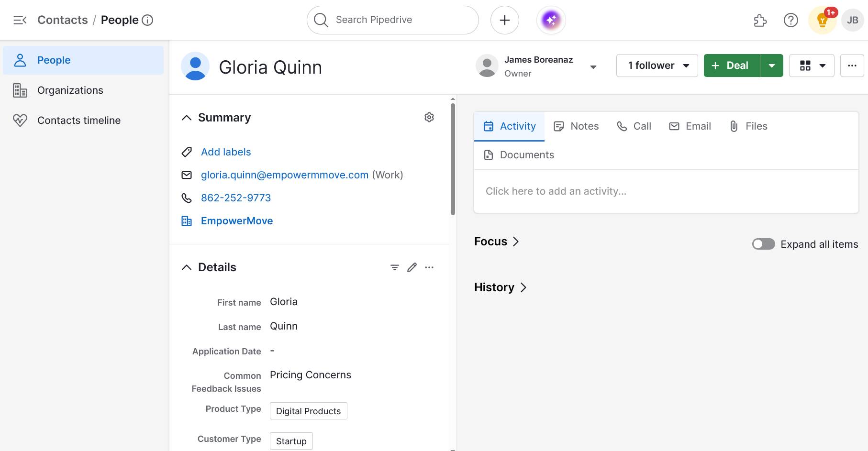
Task: Open Contacts timeline from the sidebar
Action: [x=78, y=120]
